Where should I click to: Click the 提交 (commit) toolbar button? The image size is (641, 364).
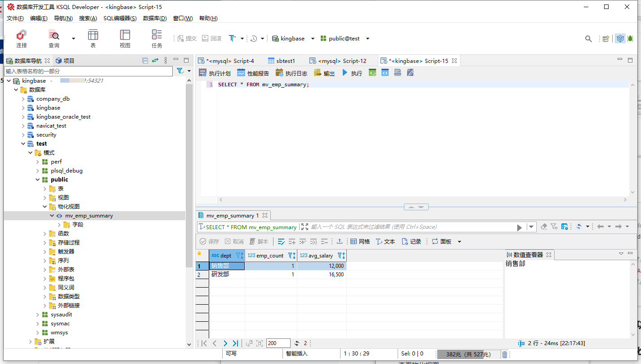(187, 39)
